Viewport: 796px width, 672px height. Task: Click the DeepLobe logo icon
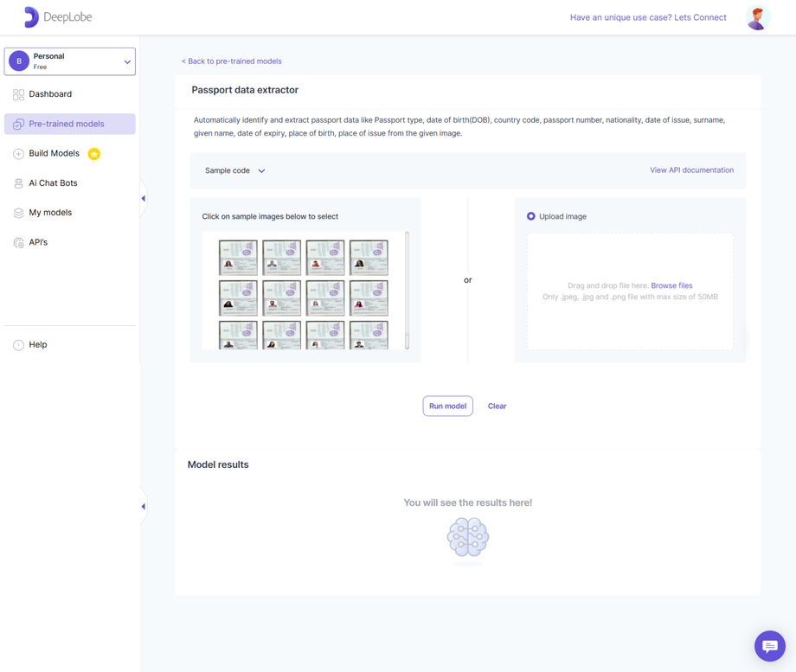tap(31, 17)
